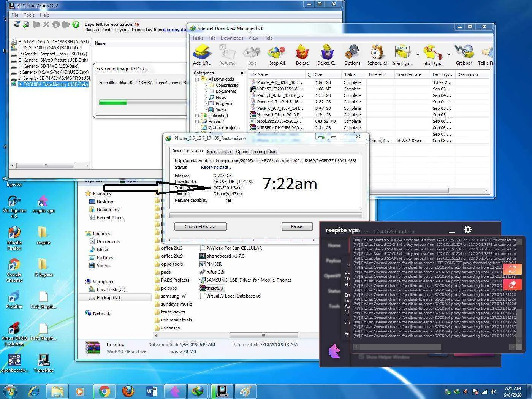Close the Categories panel in IDM
The width and height of the screenshot is (532, 399).
click(242, 73)
